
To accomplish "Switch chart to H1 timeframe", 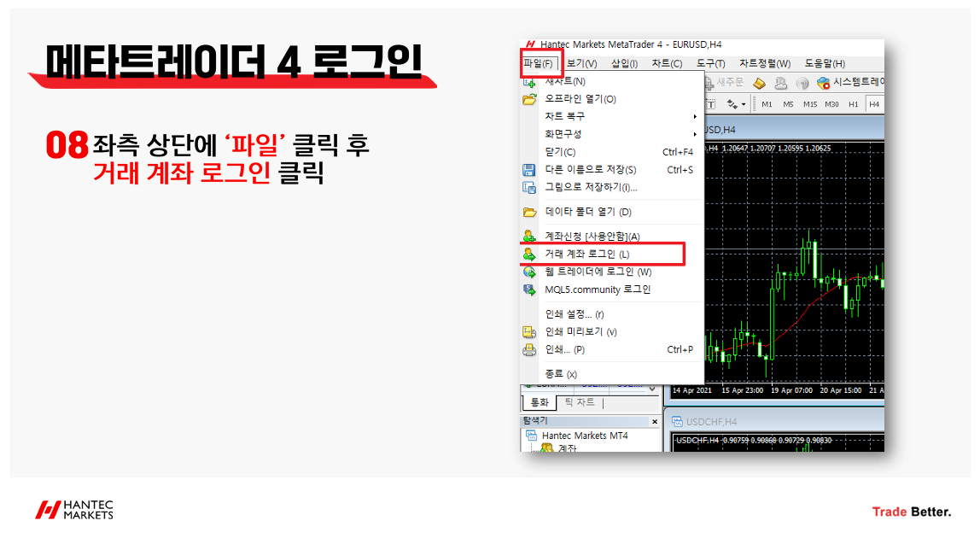I will [x=853, y=104].
